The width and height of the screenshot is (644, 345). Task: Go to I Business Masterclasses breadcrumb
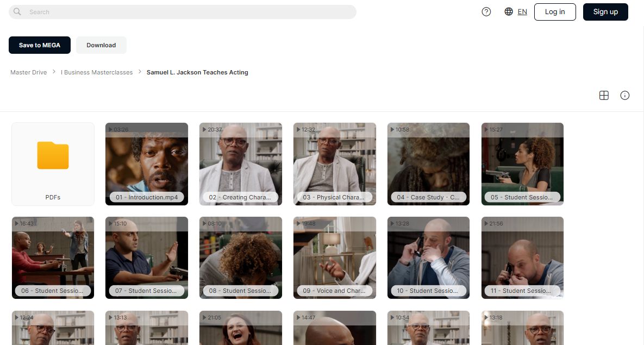pos(97,72)
